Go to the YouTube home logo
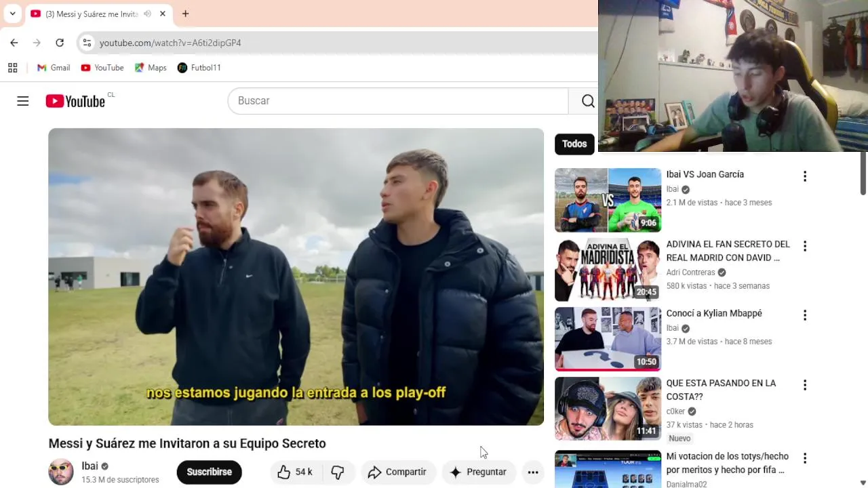This screenshot has width=868, height=488. coord(75,101)
